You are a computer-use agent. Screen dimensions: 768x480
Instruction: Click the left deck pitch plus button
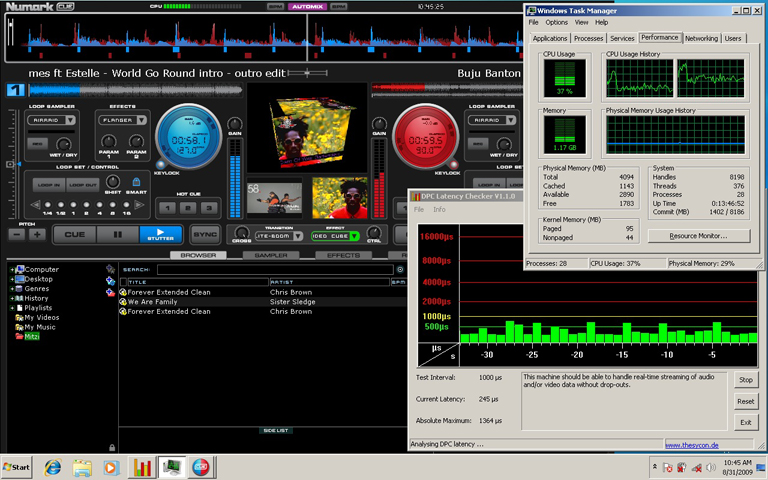(37, 234)
